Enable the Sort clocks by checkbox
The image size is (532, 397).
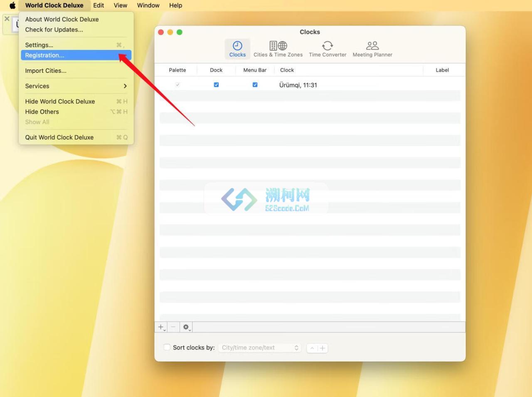[x=167, y=347]
